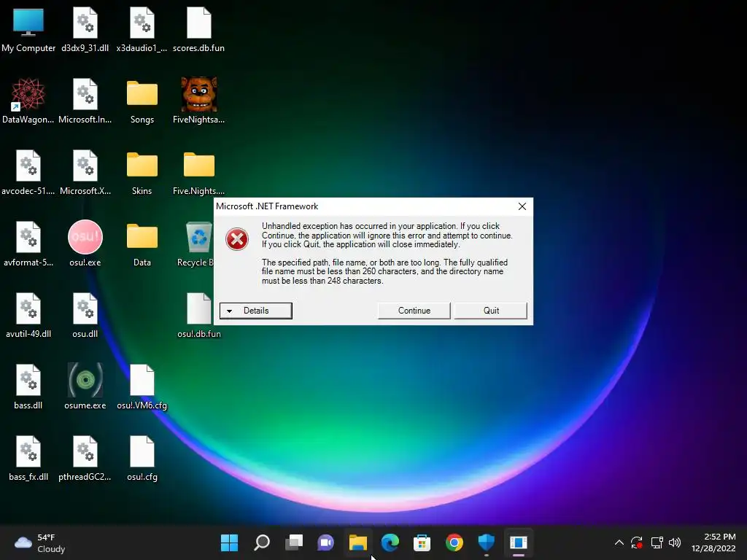747x560 pixels.
Task: Launch Google Chrome from taskbar
Action: (x=454, y=542)
